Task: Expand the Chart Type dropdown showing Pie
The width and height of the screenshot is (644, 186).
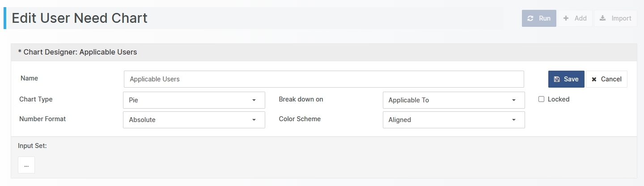Action: pyautogui.click(x=194, y=100)
